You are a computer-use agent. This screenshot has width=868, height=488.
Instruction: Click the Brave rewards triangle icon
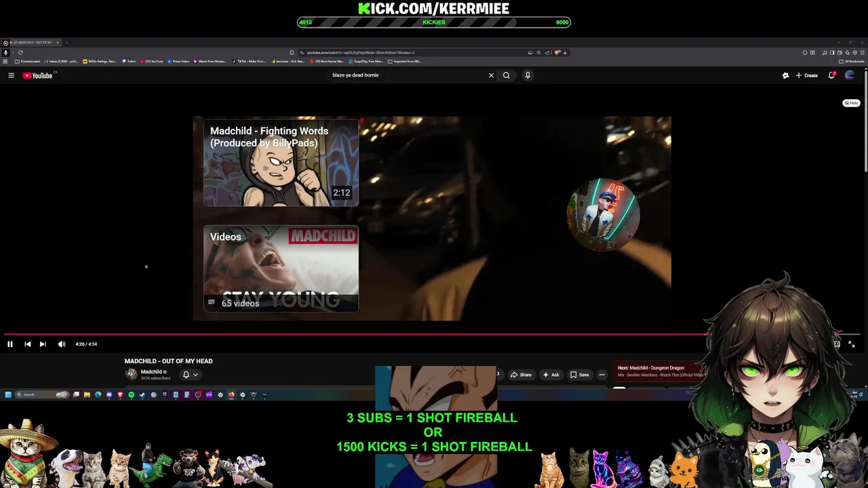565,52
